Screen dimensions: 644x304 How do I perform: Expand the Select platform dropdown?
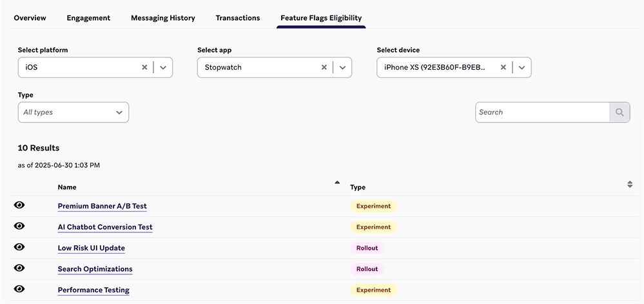click(163, 67)
